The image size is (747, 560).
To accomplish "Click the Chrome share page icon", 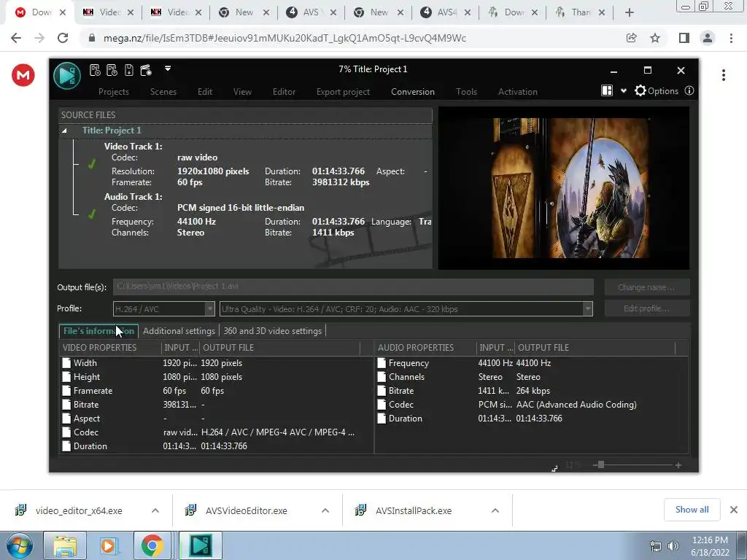I will click(631, 38).
